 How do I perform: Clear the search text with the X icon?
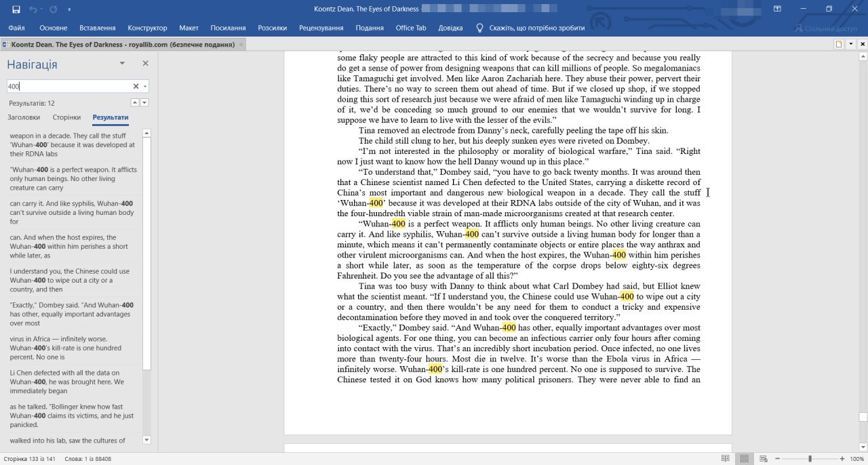click(x=136, y=86)
